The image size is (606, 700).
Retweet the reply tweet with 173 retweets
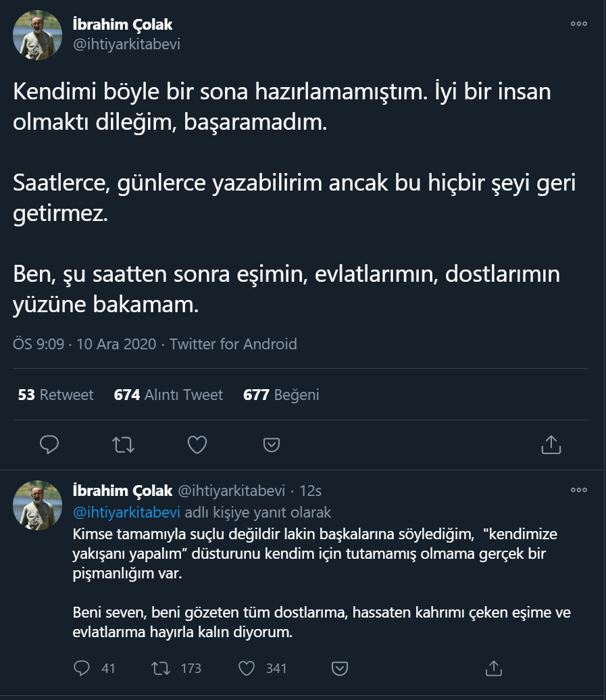(161, 668)
